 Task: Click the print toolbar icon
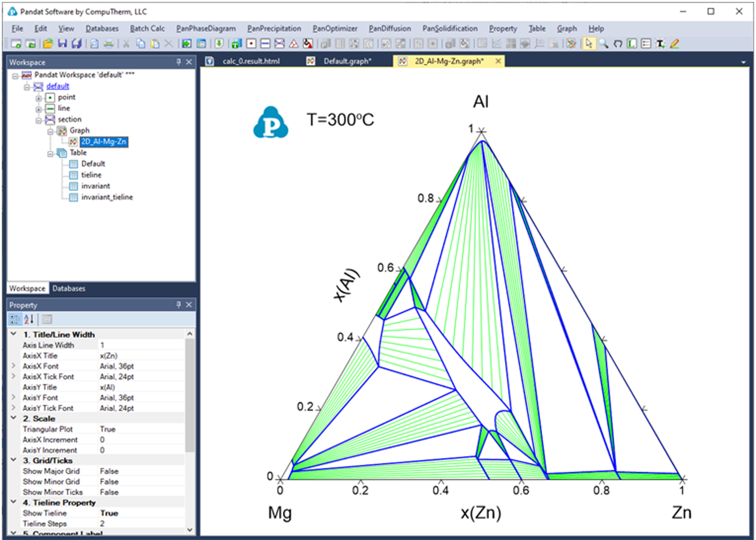point(108,44)
